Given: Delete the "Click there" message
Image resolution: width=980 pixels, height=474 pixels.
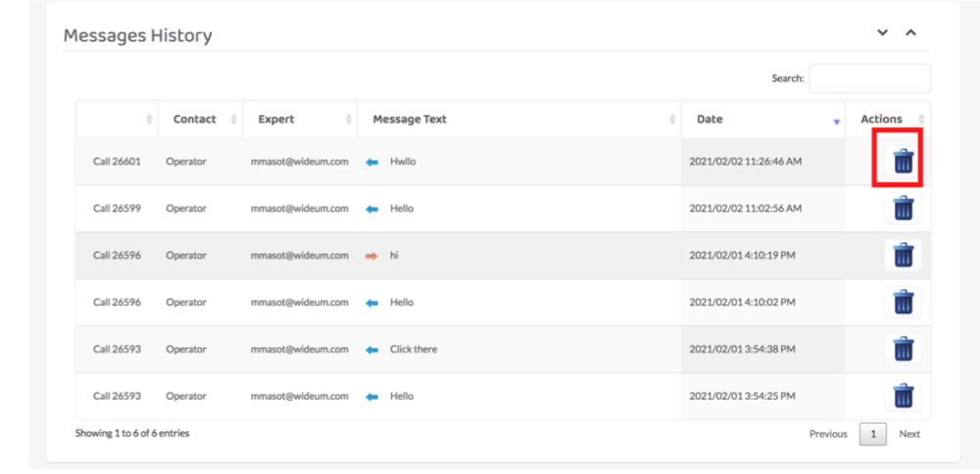Looking at the screenshot, I should (x=903, y=350).
